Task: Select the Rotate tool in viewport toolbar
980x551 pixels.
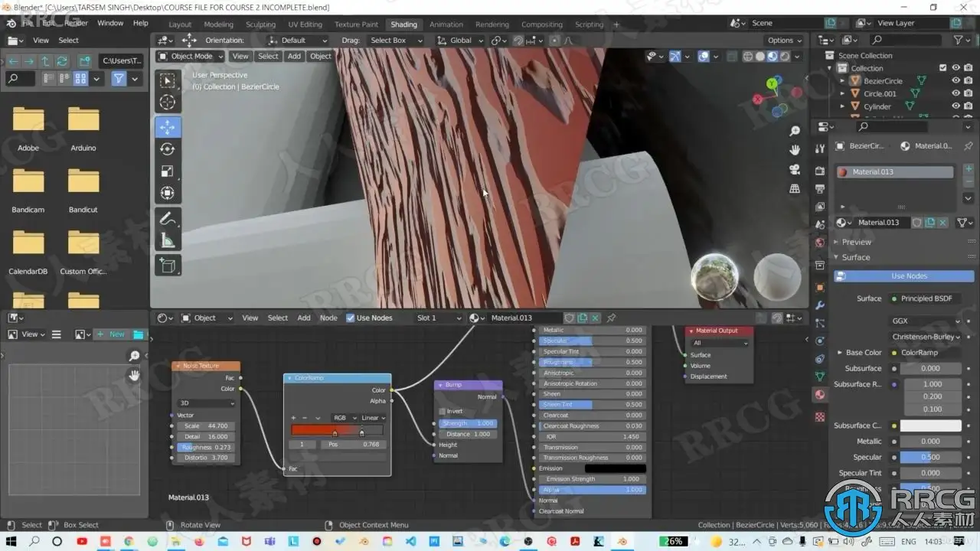Action: 168,149
